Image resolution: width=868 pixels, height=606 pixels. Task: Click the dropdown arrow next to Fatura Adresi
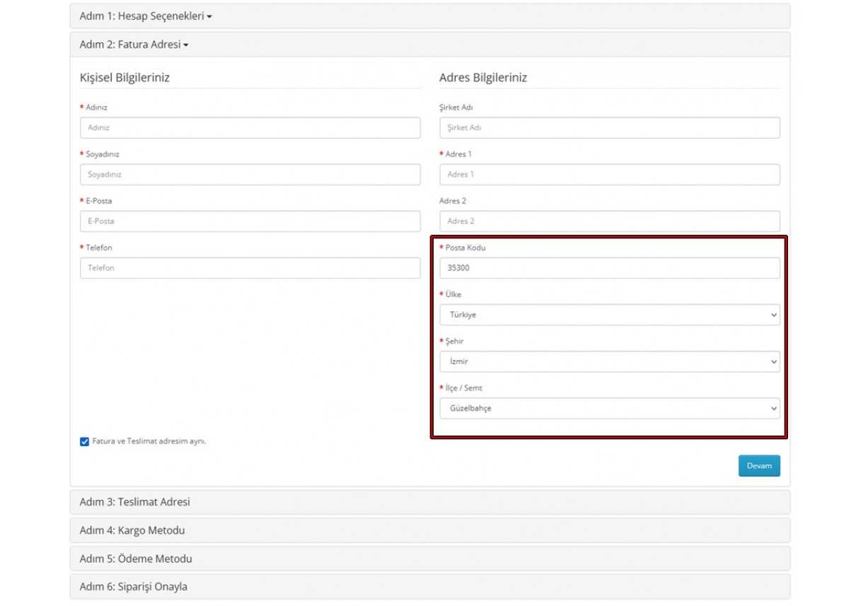187,45
